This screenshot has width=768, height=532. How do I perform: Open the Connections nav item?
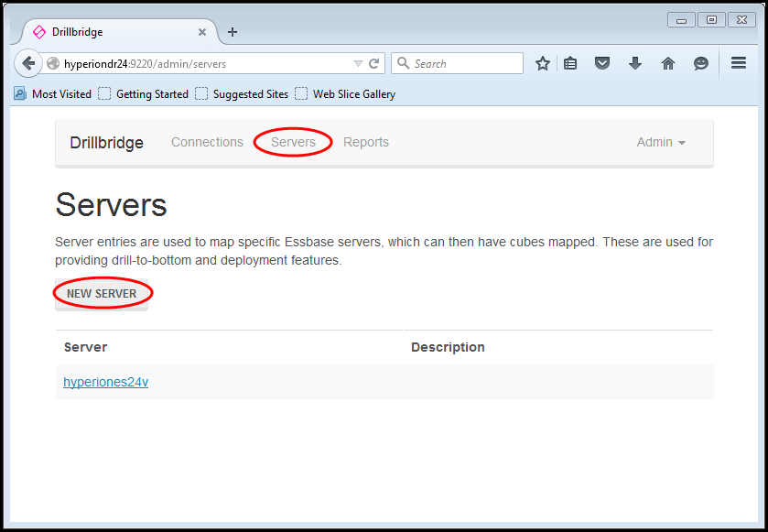[207, 142]
